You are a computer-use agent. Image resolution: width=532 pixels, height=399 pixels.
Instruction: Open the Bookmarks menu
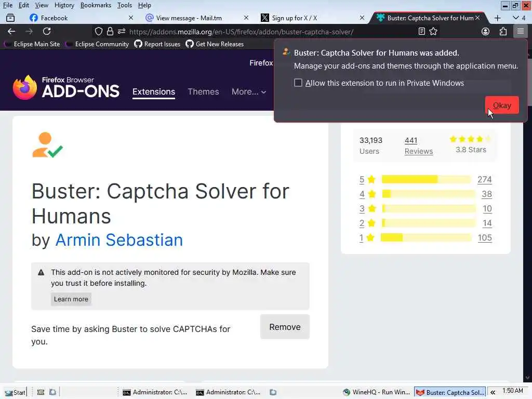tap(96, 5)
